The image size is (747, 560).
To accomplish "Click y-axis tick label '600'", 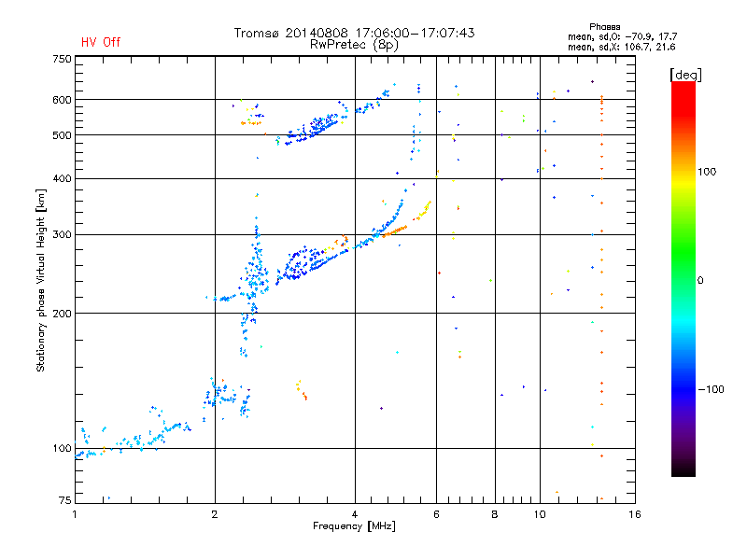I will click(62, 100).
